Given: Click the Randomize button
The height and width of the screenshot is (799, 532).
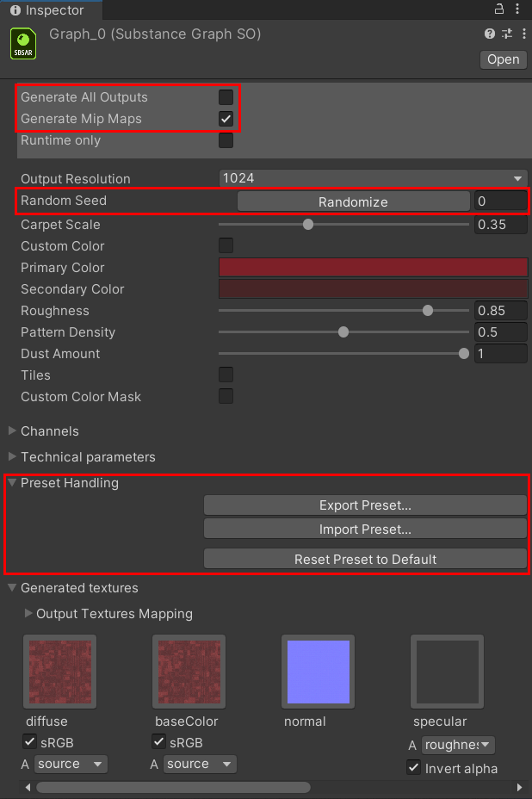Looking at the screenshot, I should pyautogui.click(x=353, y=201).
